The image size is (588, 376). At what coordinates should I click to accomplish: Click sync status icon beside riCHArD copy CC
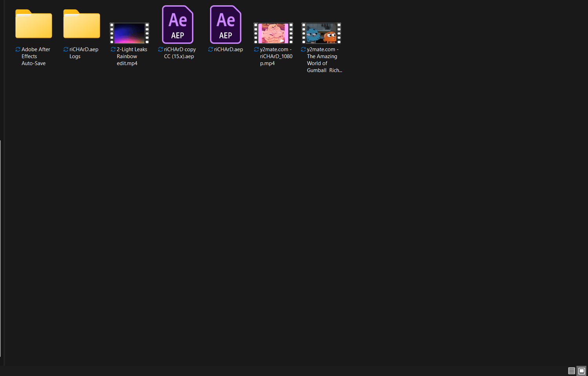[x=160, y=49]
